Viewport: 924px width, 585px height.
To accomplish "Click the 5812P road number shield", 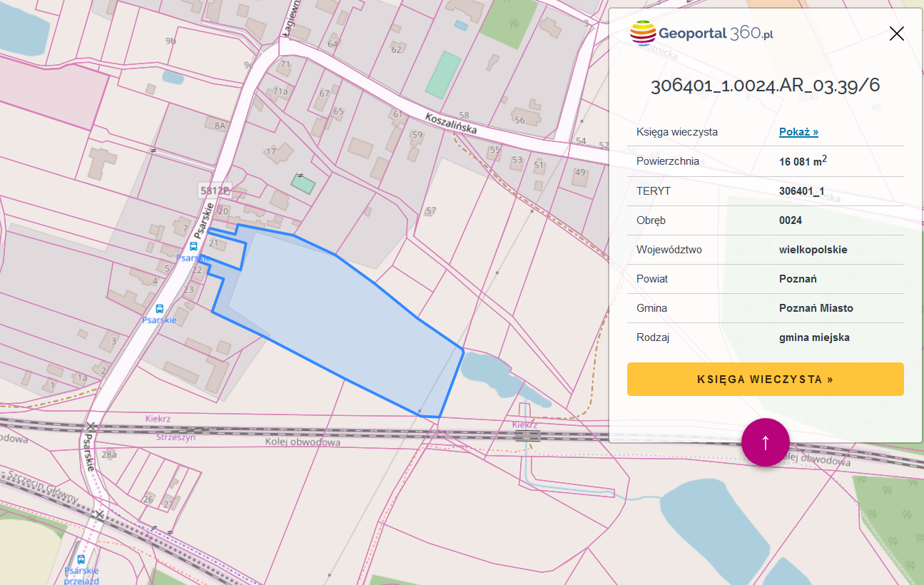I will (x=215, y=190).
